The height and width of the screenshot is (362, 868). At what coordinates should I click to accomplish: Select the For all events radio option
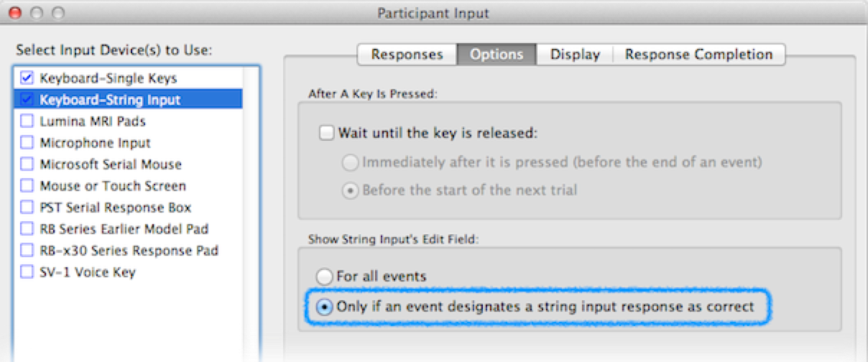pyautogui.click(x=325, y=276)
